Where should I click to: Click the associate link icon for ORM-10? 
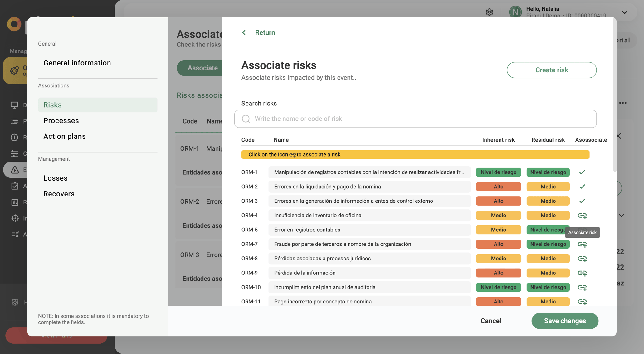582,287
